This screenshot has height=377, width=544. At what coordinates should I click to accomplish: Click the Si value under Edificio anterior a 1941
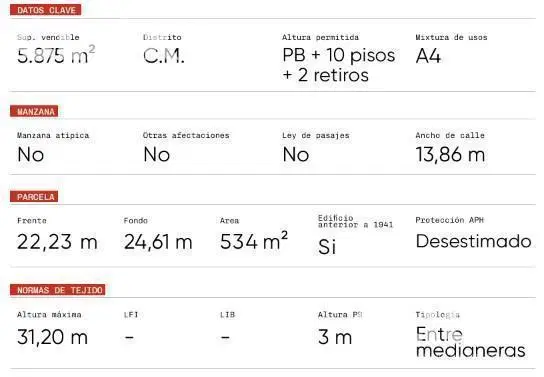click(327, 247)
